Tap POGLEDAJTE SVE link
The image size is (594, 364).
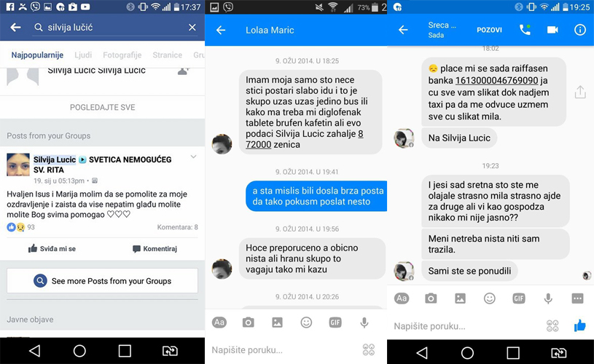click(x=102, y=108)
